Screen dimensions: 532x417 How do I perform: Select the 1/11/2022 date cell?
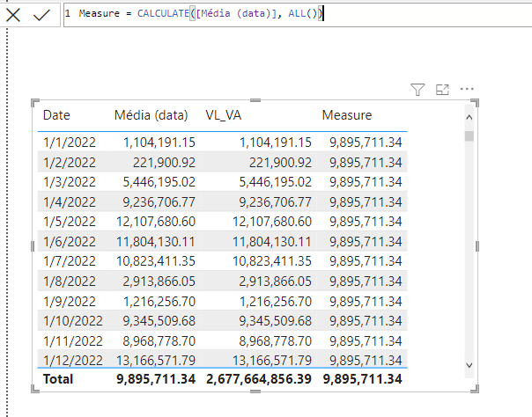(73, 341)
